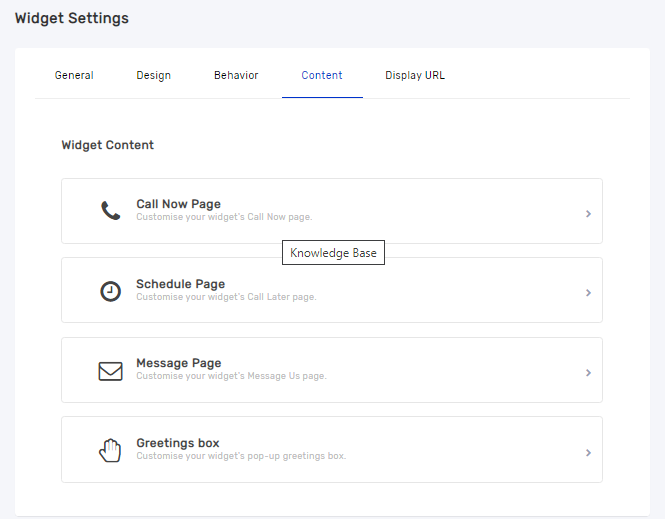Expand the Greetings box chevron arrow
Image resolution: width=665 pixels, height=519 pixels.
pyautogui.click(x=588, y=452)
